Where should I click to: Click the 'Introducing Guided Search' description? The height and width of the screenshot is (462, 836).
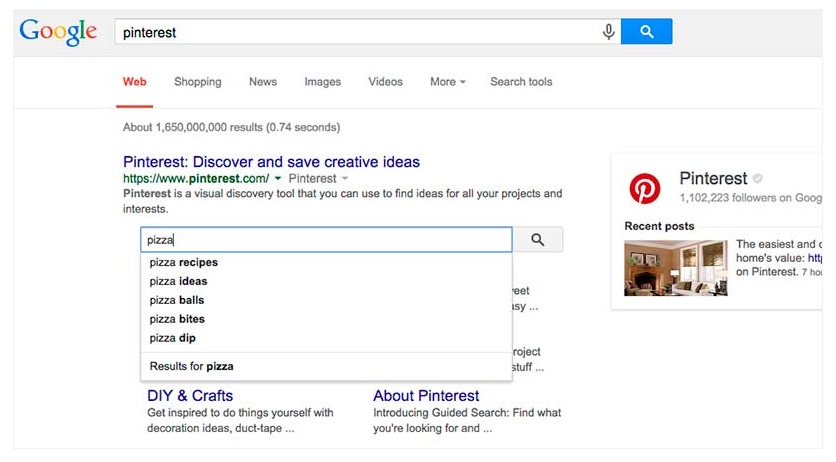click(467, 420)
